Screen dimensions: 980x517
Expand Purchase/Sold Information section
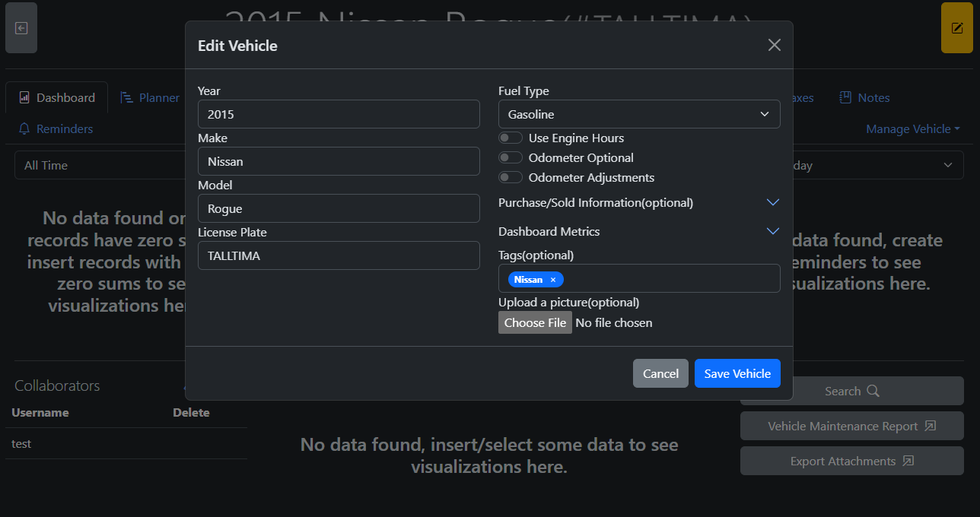pyautogui.click(x=772, y=202)
